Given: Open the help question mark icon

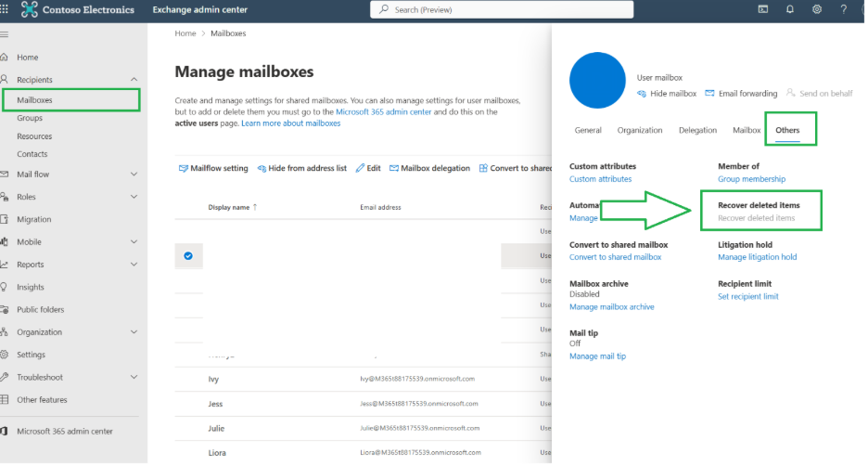Looking at the screenshot, I should click(844, 9).
